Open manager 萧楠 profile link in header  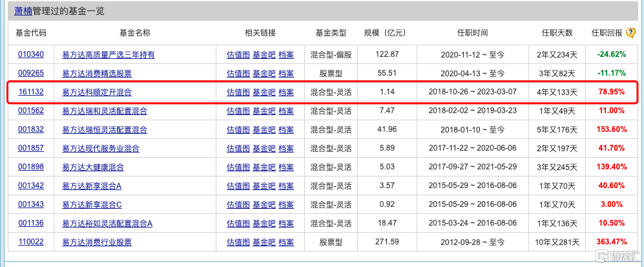[x=23, y=11]
